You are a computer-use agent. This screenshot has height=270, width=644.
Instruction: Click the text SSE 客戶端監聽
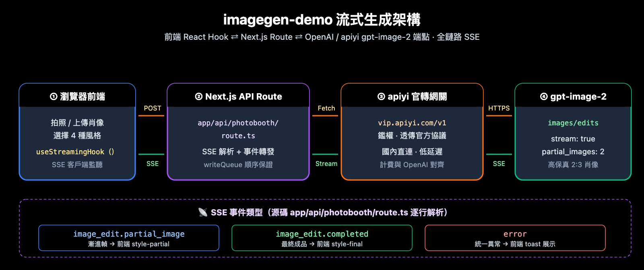click(x=77, y=165)
